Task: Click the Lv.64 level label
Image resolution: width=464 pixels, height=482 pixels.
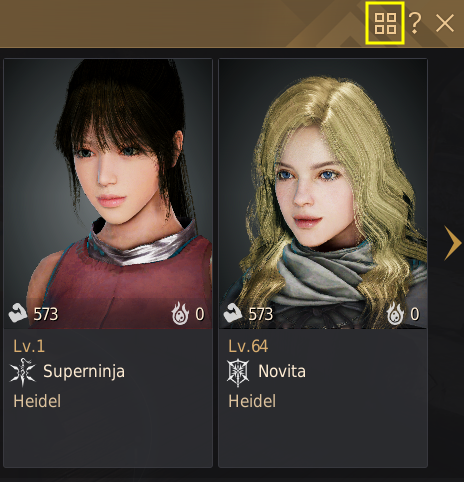Action: coord(248,346)
